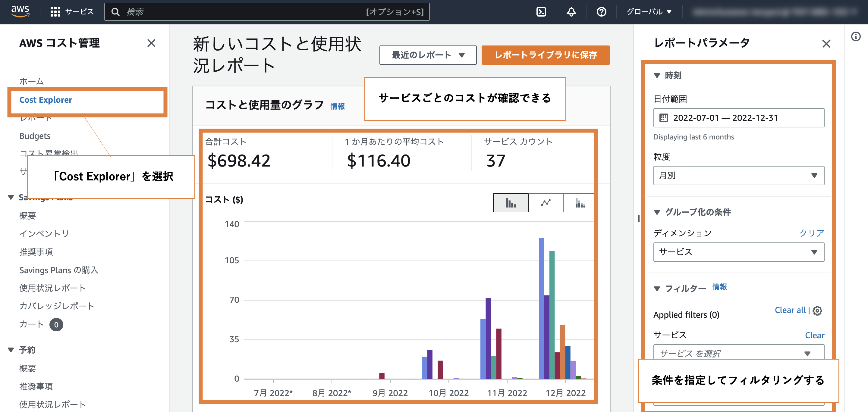
Task: Click the search magnifier icon
Action: pyautogui.click(x=115, y=12)
